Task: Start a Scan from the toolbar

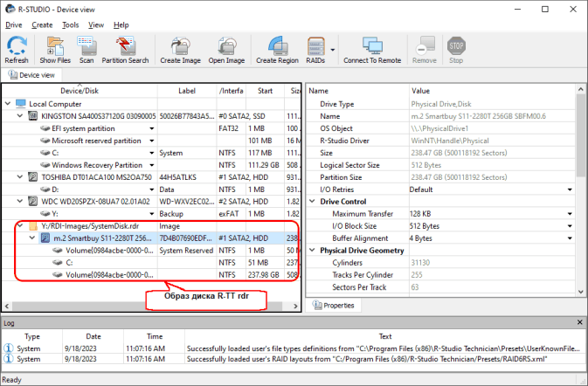Action: [x=86, y=50]
